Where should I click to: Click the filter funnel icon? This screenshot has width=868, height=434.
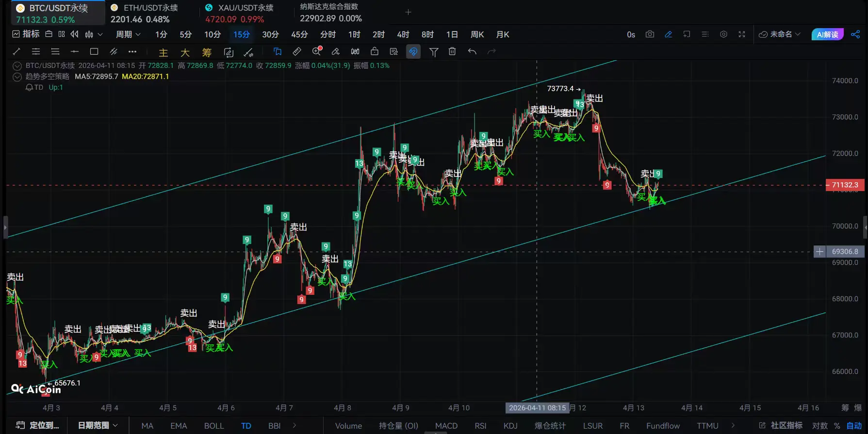[434, 52]
